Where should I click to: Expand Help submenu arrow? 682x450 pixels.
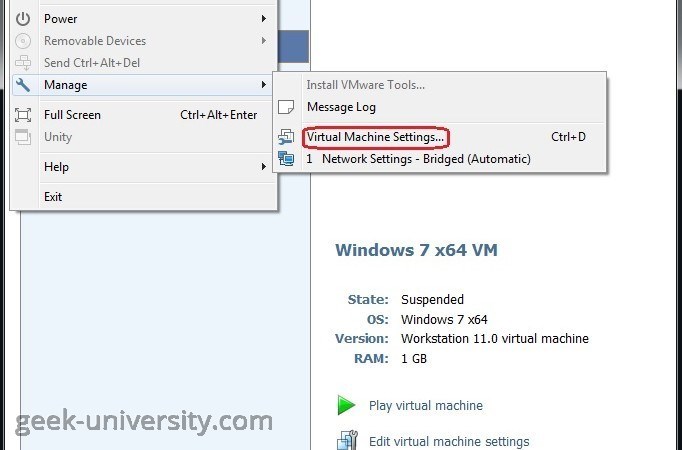tap(264, 167)
